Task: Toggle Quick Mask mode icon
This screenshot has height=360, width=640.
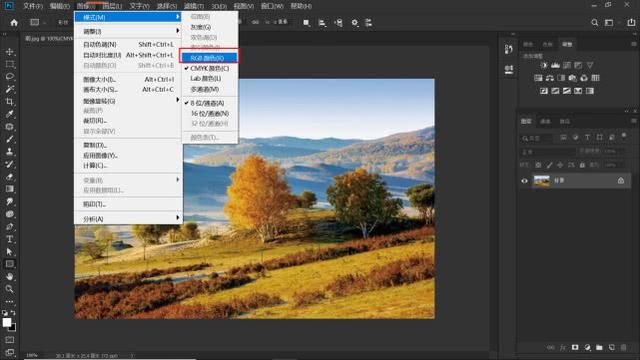Action: pos(9,340)
